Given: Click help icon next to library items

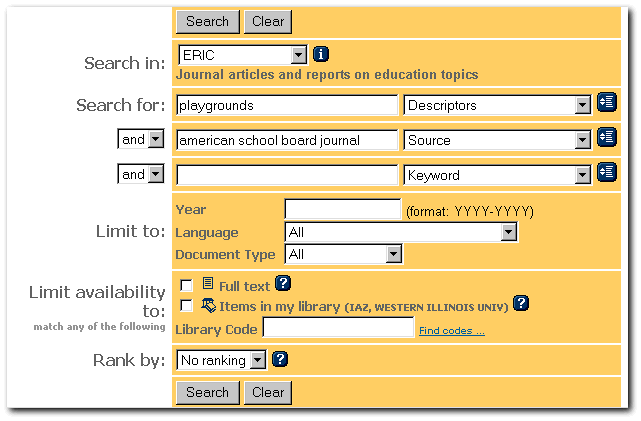Looking at the screenshot, I should click(x=520, y=304).
